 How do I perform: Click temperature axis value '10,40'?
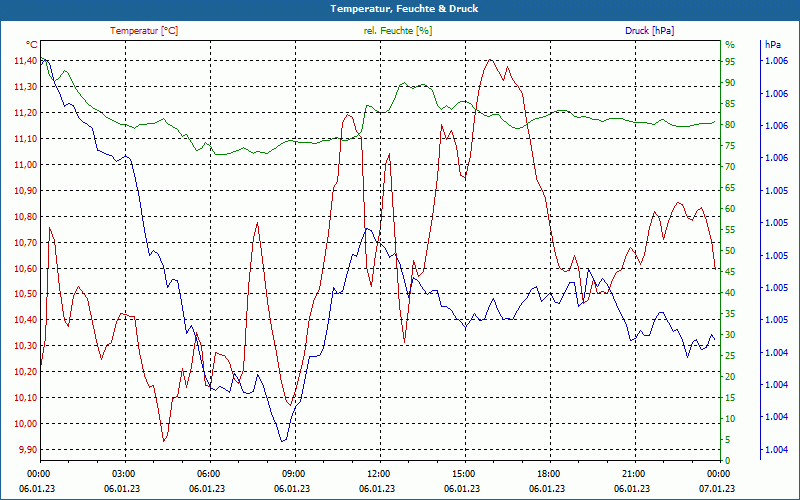tap(25, 320)
